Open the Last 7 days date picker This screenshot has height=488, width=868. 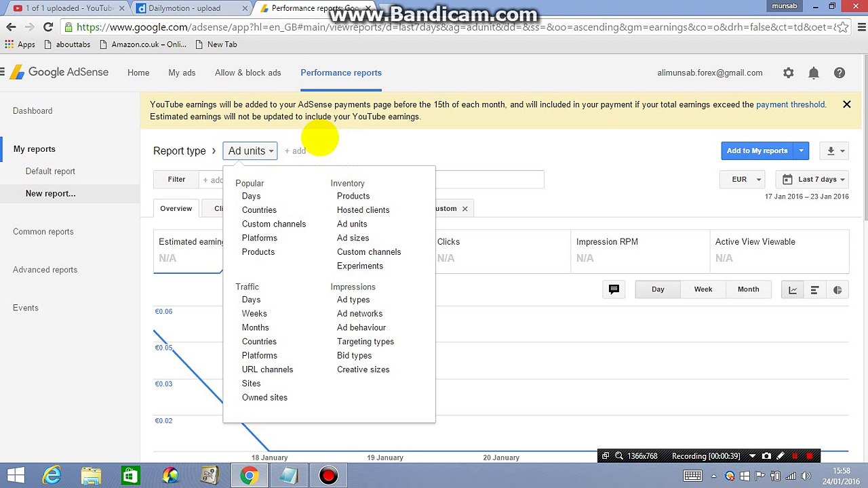click(x=812, y=180)
